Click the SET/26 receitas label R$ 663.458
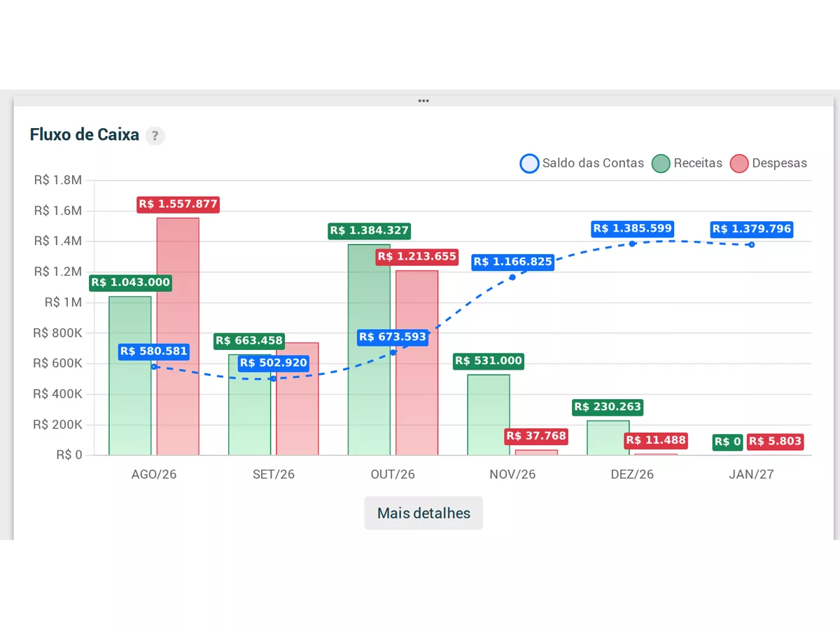Screen dimensions: 840x630 (x=250, y=341)
